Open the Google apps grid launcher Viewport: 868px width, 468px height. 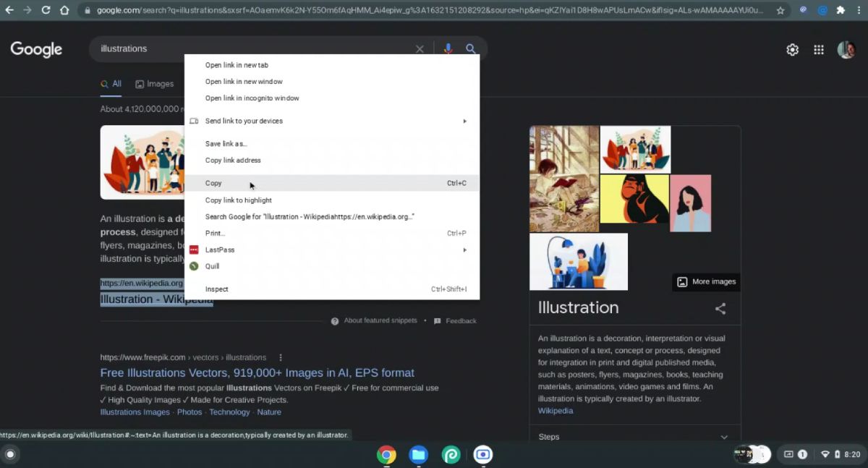pyautogui.click(x=819, y=49)
